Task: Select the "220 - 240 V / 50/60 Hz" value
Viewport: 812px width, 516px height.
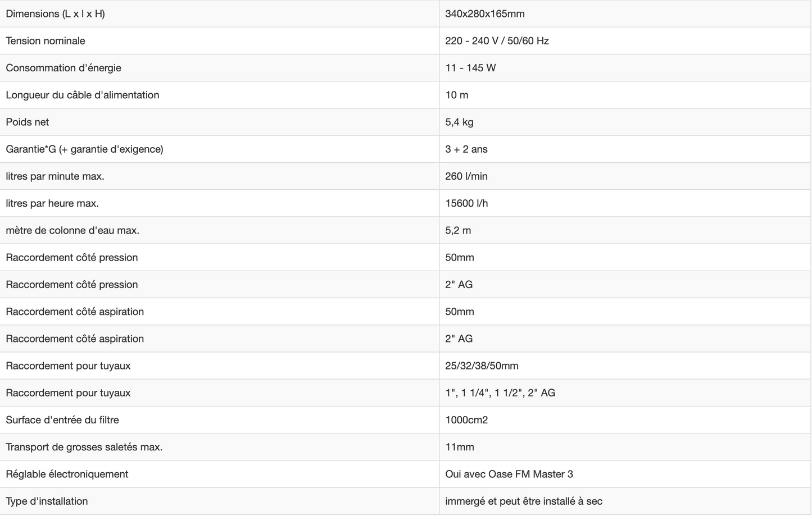Action: click(497, 40)
